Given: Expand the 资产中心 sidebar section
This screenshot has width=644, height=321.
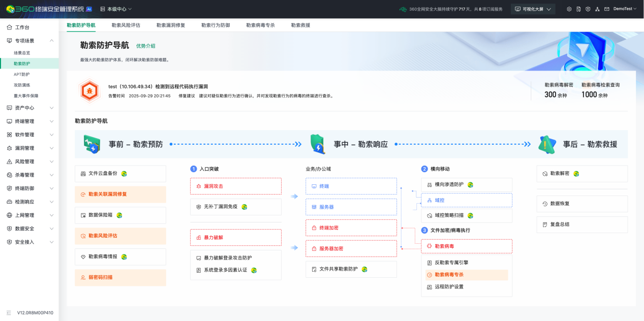Looking at the screenshot, I should point(29,108).
